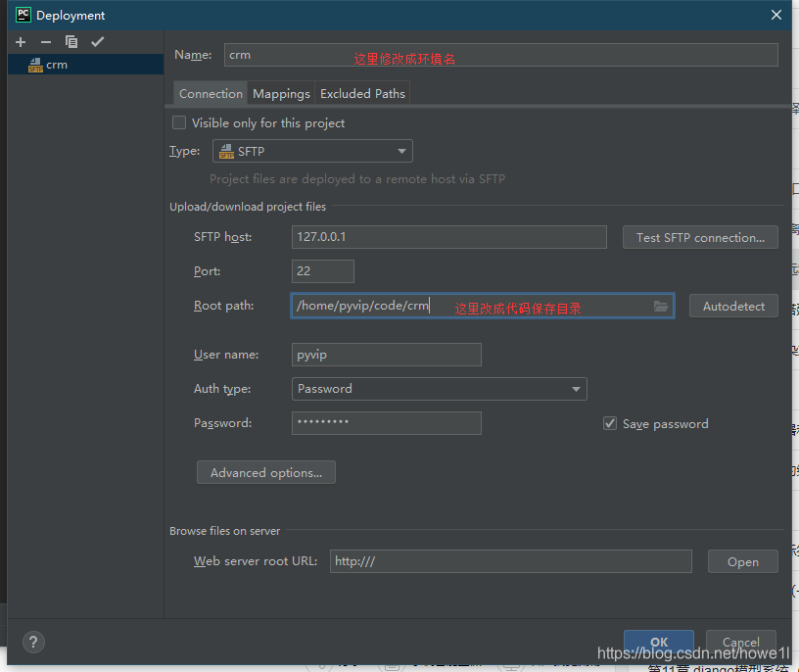
Task: Click the Cancel button
Action: coord(741,642)
